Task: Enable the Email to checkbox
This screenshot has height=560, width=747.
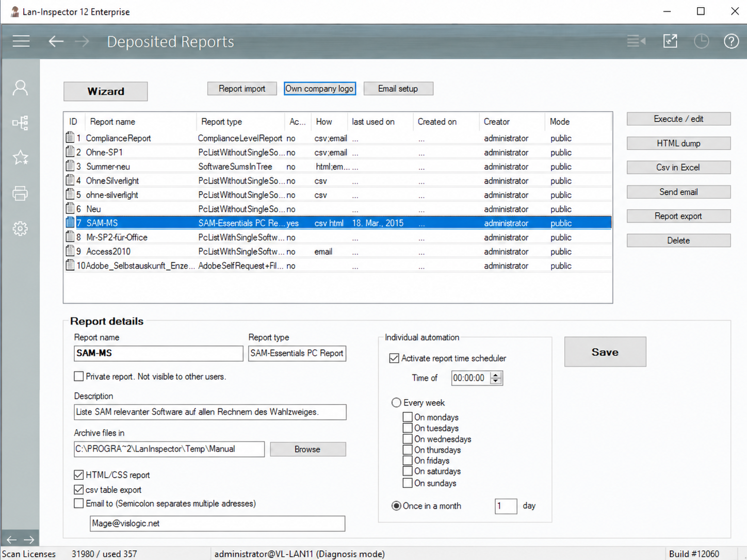Action: point(78,503)
